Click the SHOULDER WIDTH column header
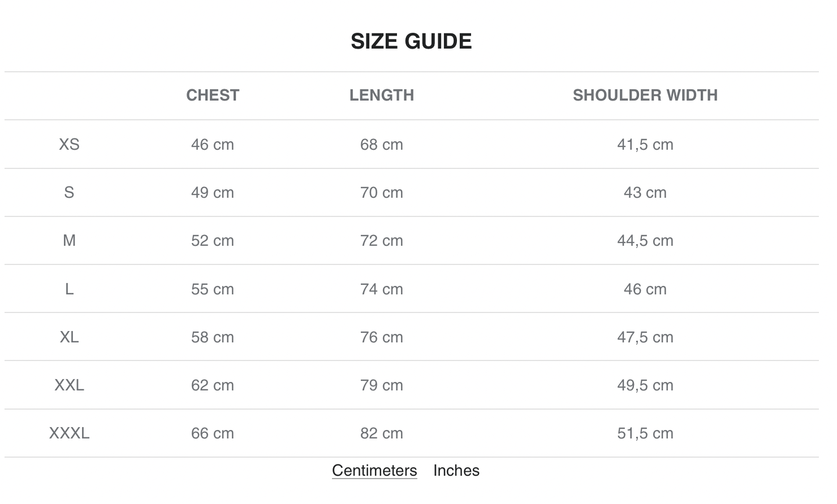The width and height of the screenshot is (837, 504). pos(645,95)
